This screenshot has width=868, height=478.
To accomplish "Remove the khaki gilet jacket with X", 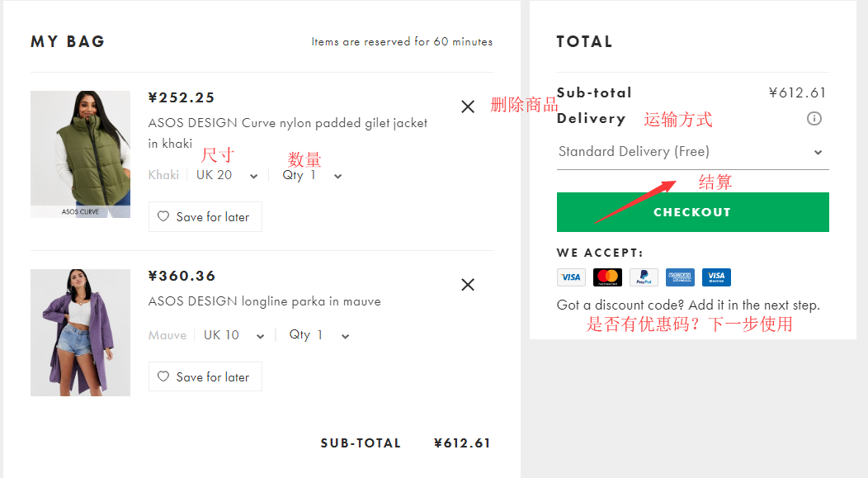I will coord(468,106).
